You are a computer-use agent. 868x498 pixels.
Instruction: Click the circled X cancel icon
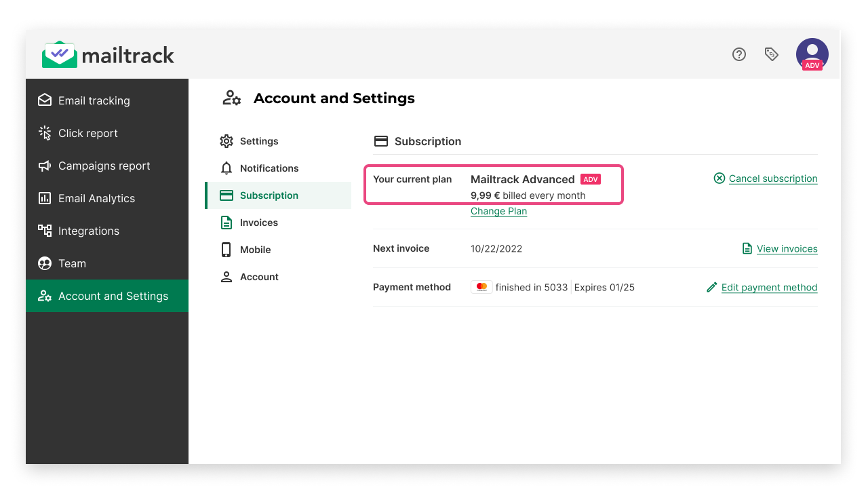click(719, 178)
